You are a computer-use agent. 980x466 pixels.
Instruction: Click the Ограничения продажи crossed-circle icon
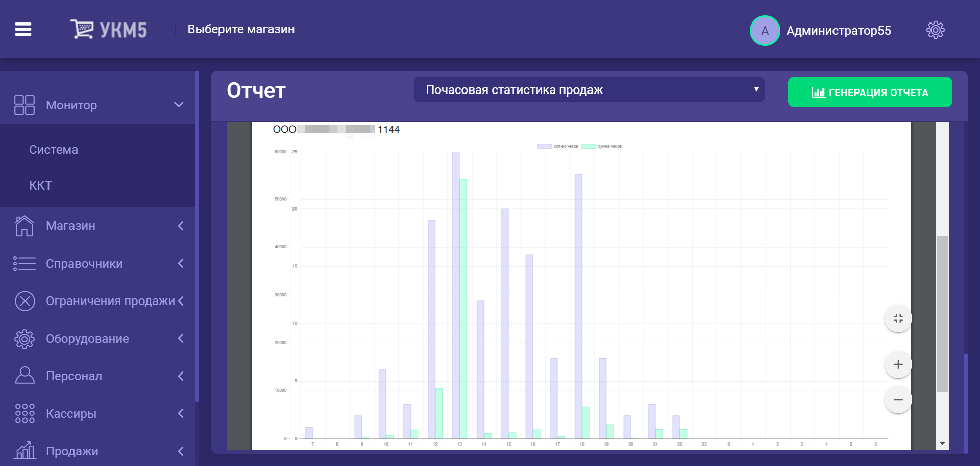(25, 301)
